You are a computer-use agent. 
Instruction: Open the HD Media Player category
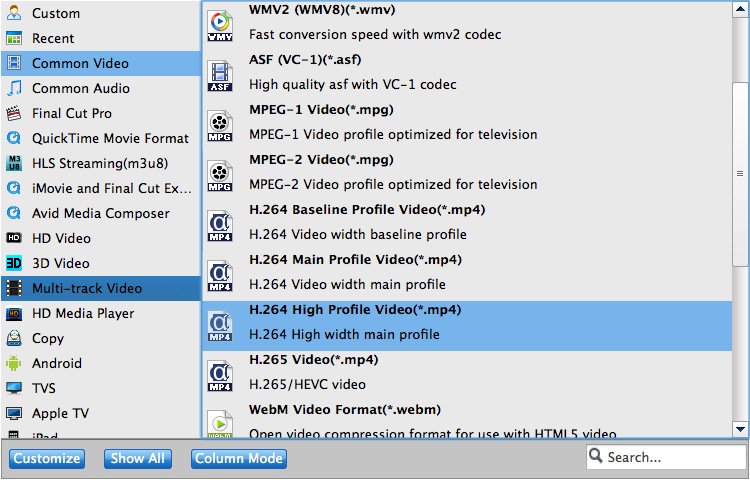(100, 313)
